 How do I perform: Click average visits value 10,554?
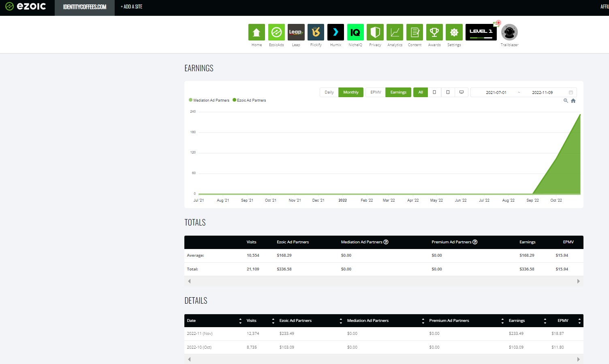(253, 255)
